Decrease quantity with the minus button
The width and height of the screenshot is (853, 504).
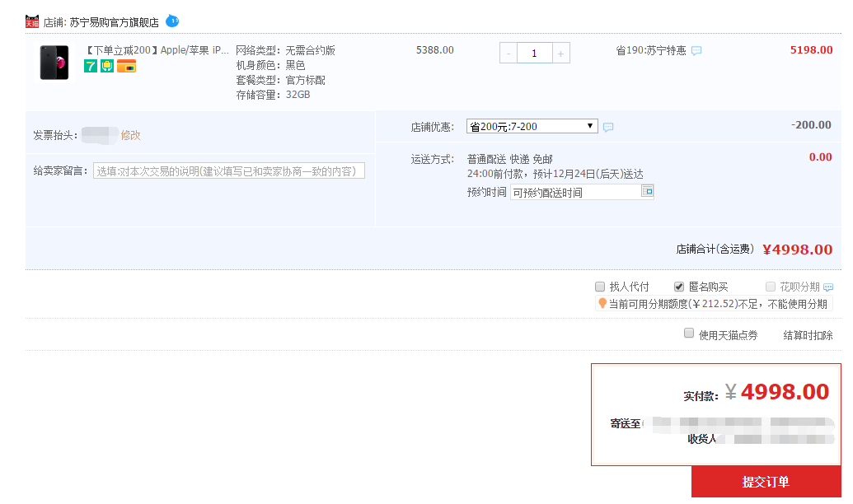click(509, 54)
